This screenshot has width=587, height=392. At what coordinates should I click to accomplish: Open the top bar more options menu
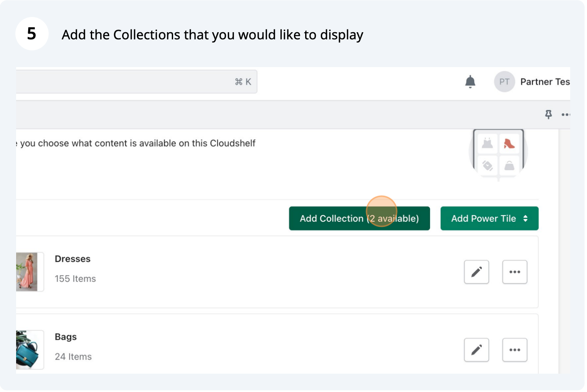pos(566,115)
